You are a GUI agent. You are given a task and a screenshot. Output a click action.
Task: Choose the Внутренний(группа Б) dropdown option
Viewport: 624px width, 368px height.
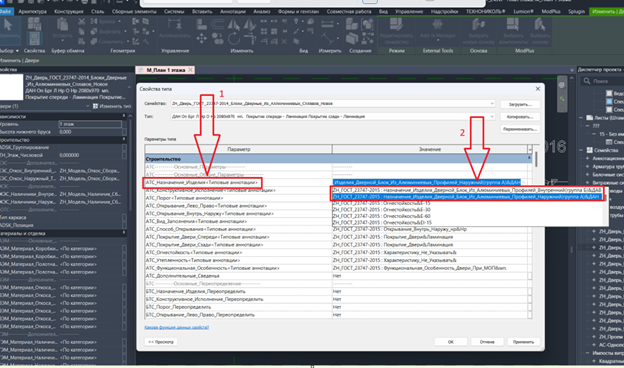[x=467, y=190]
